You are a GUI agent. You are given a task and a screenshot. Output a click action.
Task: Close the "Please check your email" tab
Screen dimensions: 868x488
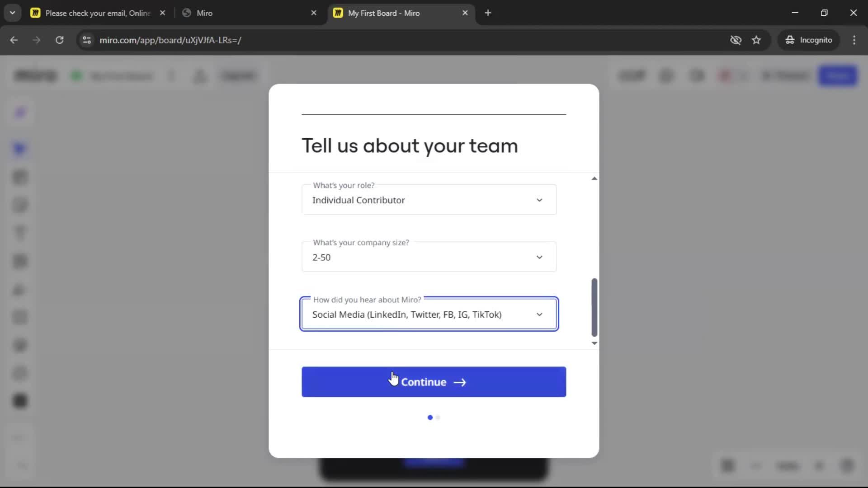tap(162, 13)
